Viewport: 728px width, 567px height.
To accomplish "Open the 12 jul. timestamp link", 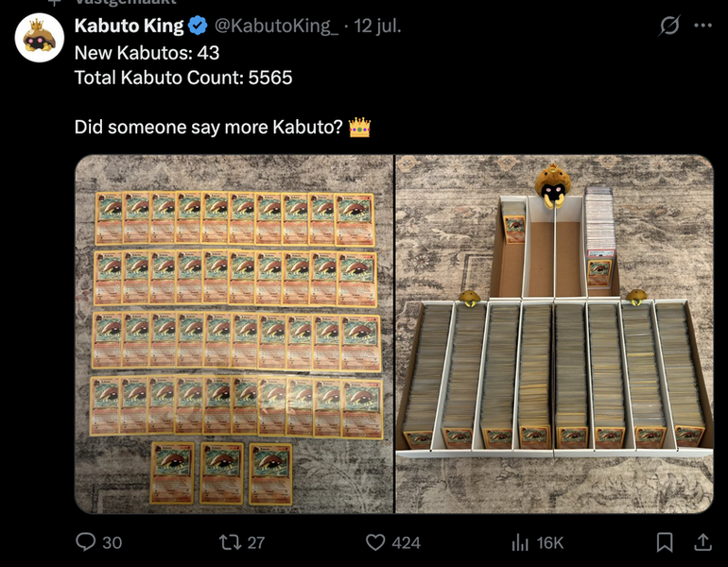I will point(377,26).
